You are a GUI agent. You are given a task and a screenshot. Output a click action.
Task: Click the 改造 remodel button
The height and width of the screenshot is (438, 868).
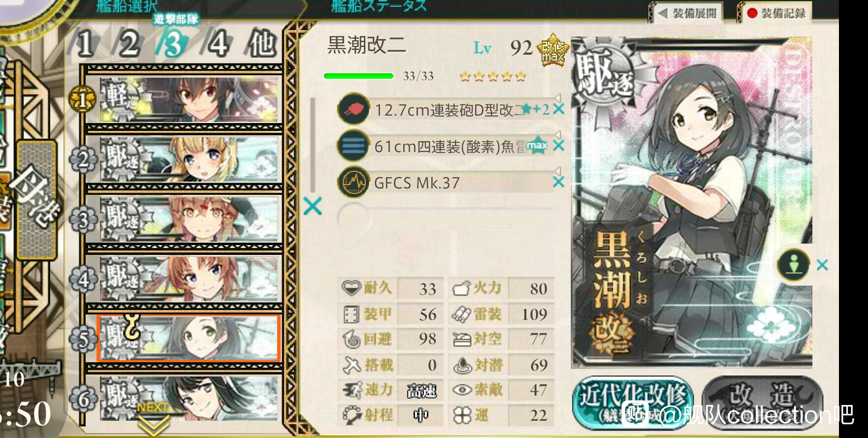coord(762,398)
